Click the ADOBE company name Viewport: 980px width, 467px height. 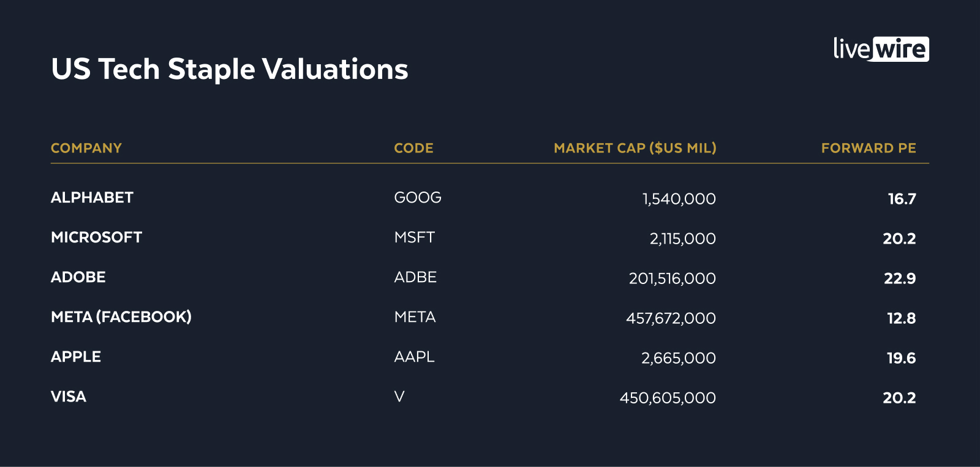[x=78, y=277]
